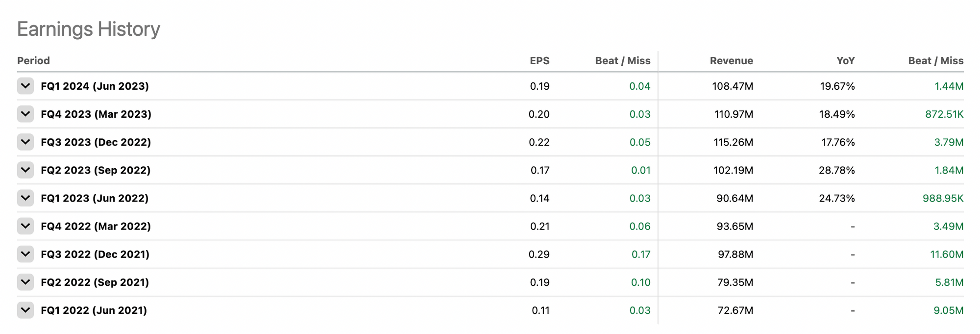Click the 28.78% YoY value
Image resolution: width=980 pixels, height=334 pixels.
coord(836,170)
